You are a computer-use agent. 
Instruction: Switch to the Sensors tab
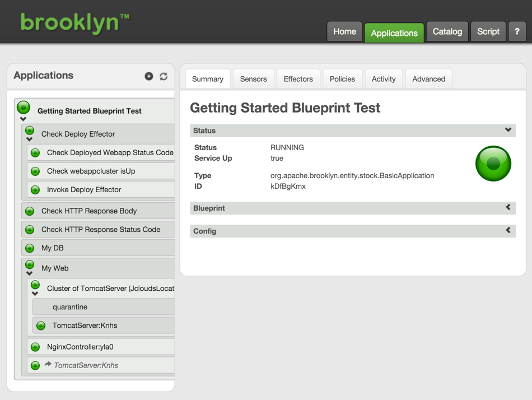pyautogui.click(x=253, y=79)
